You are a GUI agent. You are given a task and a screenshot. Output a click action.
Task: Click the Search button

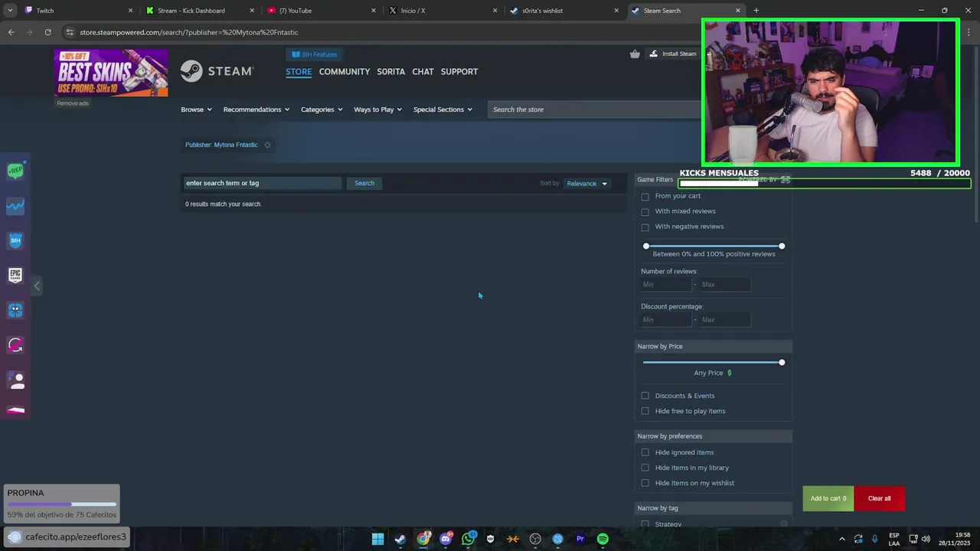coord(364,183)
